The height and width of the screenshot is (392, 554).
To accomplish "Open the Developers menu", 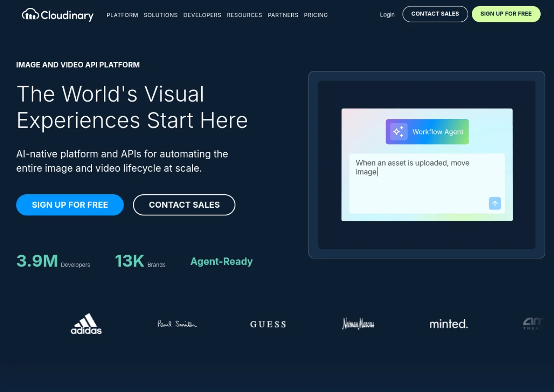I will (x=202, y=15).
